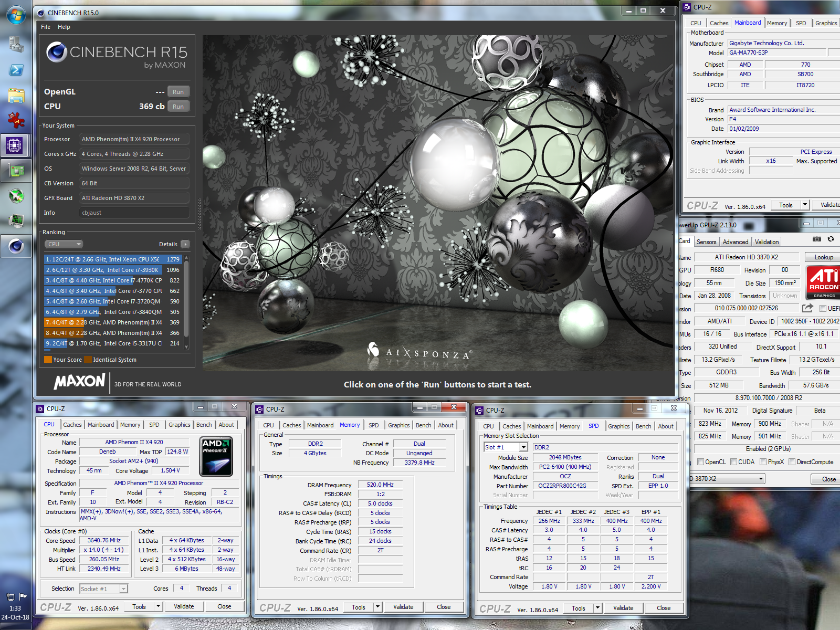Expand ranking Details arrow in Cinebench
The image size is (840, 630).
185,244
